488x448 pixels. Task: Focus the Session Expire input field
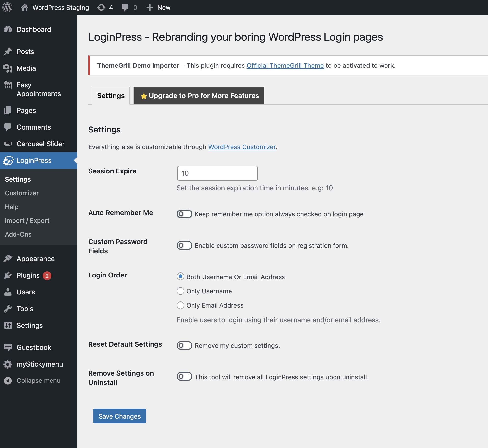click(217, 173)
